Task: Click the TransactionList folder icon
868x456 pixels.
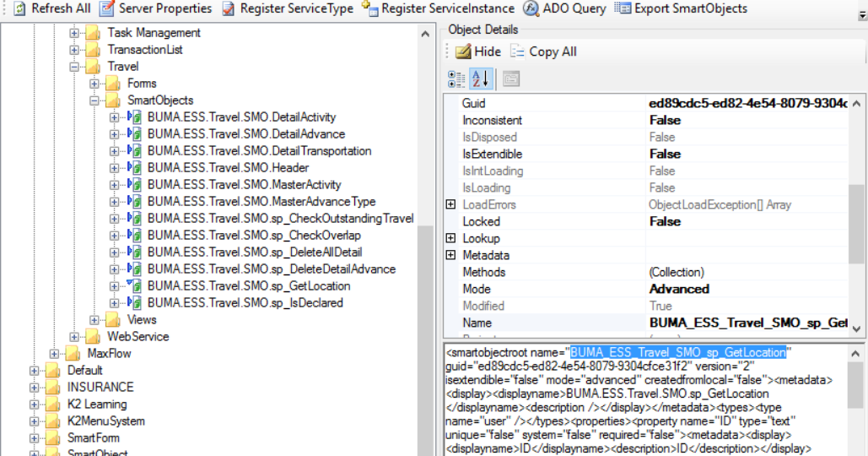Action: (x=93, y=50)
